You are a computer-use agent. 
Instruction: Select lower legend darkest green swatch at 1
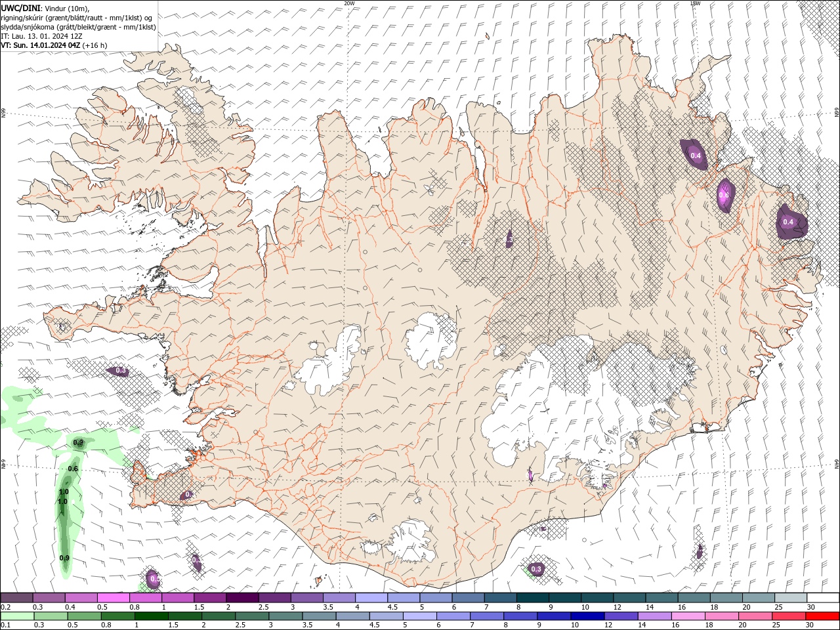151,616
